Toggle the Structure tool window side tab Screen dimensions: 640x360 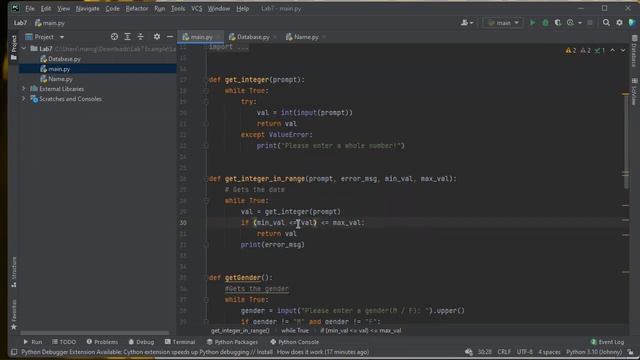point(13,272)
